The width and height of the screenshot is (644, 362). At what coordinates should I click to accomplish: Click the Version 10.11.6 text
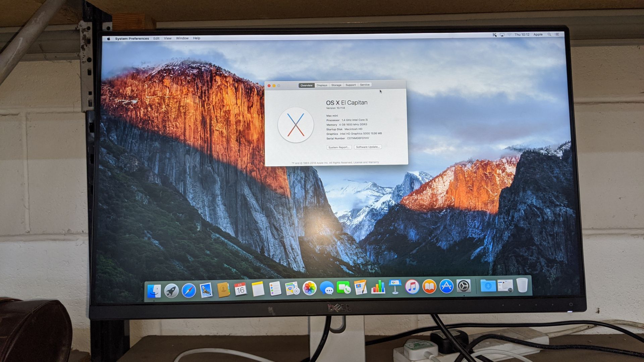pos(335,108)
